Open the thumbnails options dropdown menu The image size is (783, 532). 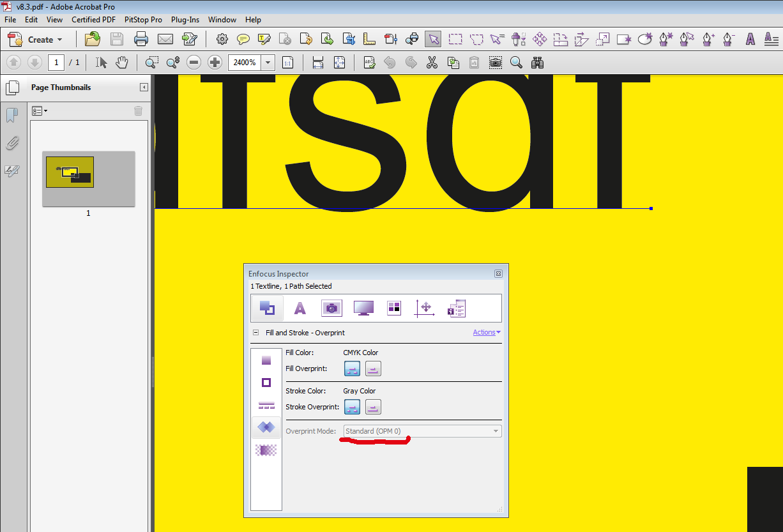point(40,111)
